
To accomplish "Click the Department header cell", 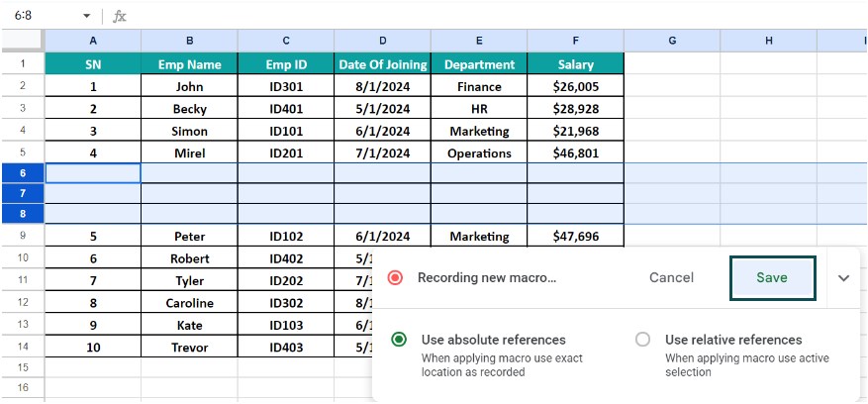I will tap(479, 64).
